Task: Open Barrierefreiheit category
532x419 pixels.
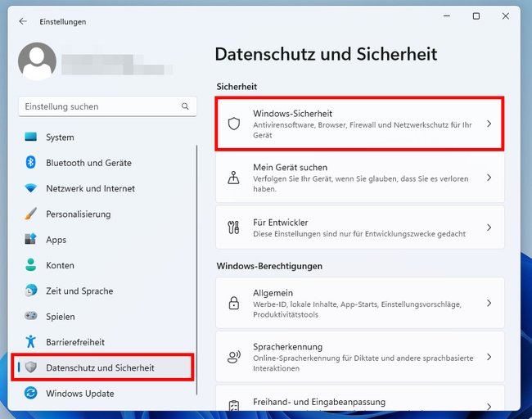Action: tap(103, 342)
